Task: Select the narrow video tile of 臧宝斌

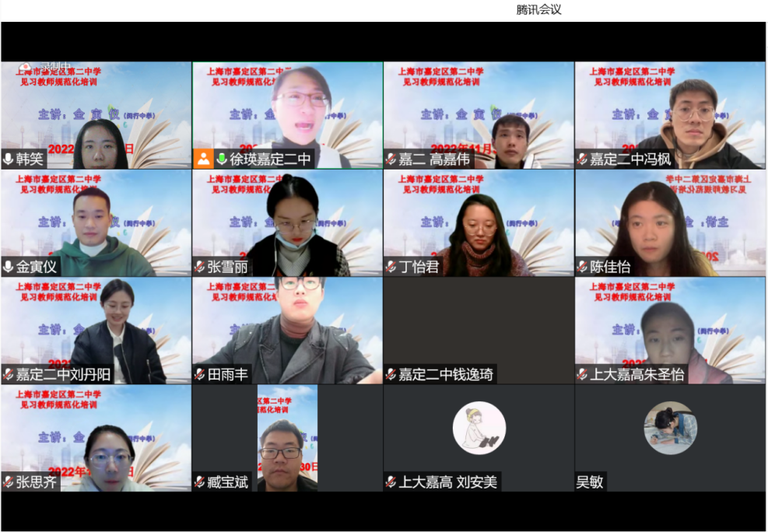Action: tap(287, 436)
